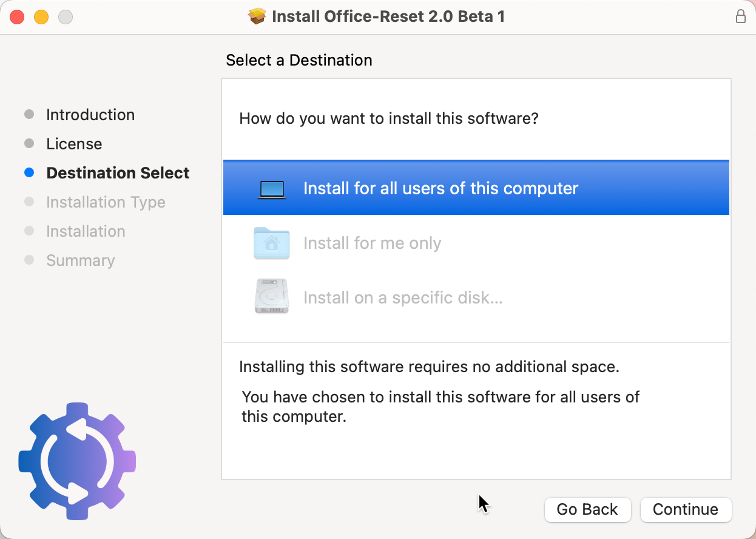Viewport: 756px width, 539px height.
Task: Click the Office-Reset gear logo
Action: point(77,461)
